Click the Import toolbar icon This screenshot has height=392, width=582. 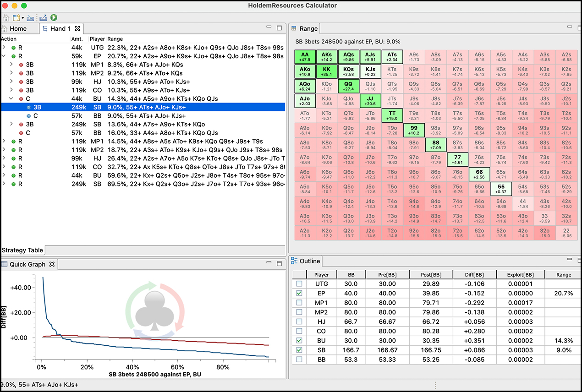point(31,18)
